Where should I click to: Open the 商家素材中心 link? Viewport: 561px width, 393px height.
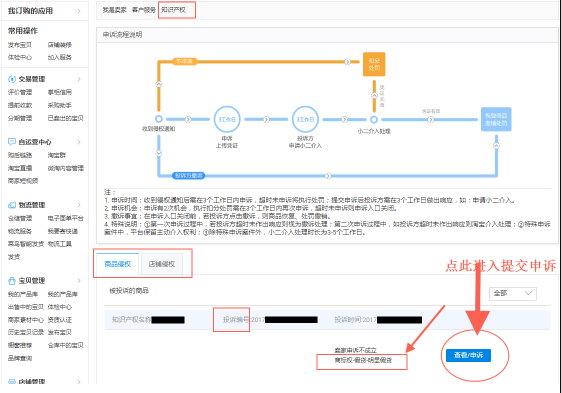[26, 320]
